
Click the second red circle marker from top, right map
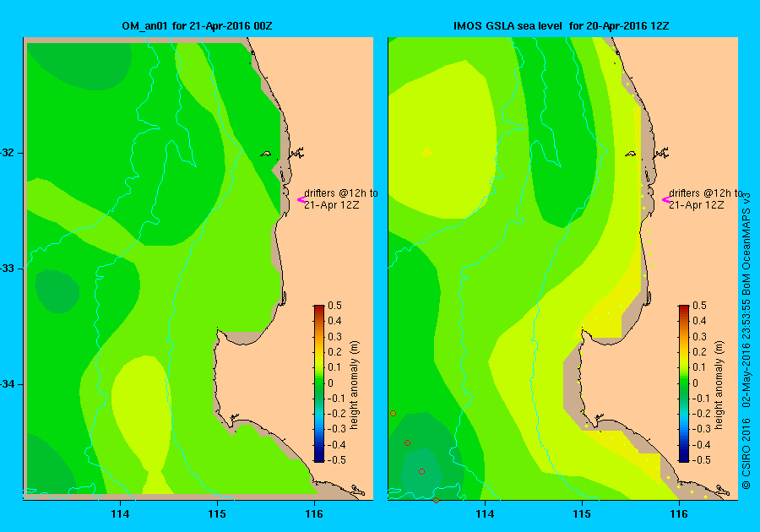(x=408, y=442)
